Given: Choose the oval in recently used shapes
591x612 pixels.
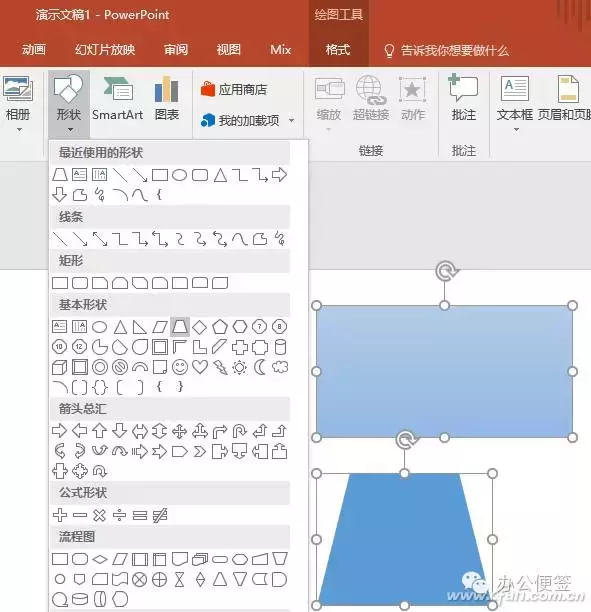Looking at the screenshot, I should click(x=180, y=175).
